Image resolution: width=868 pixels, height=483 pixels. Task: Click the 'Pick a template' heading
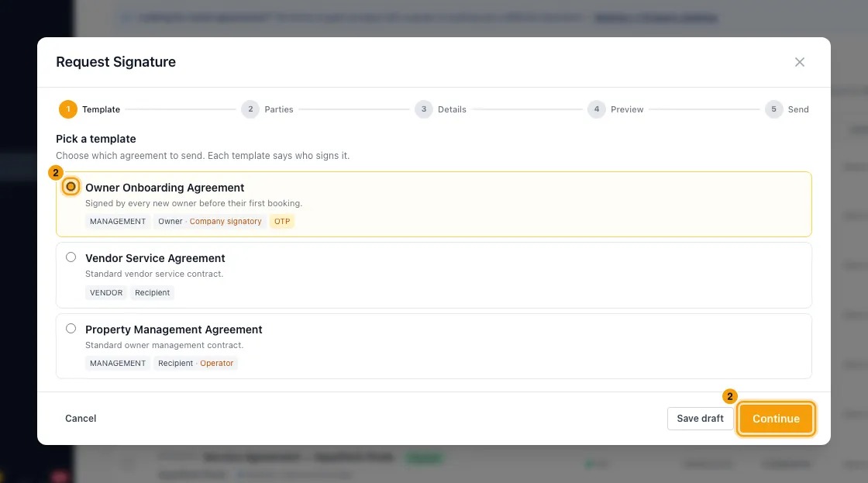[x=96, y=139]
